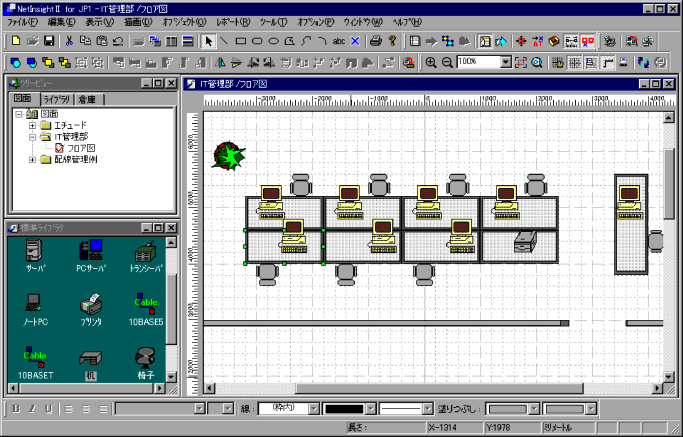The height and width of the screenshot is (437, 683).
Task: Open the 100% zoom level dropdown
Action: tap(506, 62)
